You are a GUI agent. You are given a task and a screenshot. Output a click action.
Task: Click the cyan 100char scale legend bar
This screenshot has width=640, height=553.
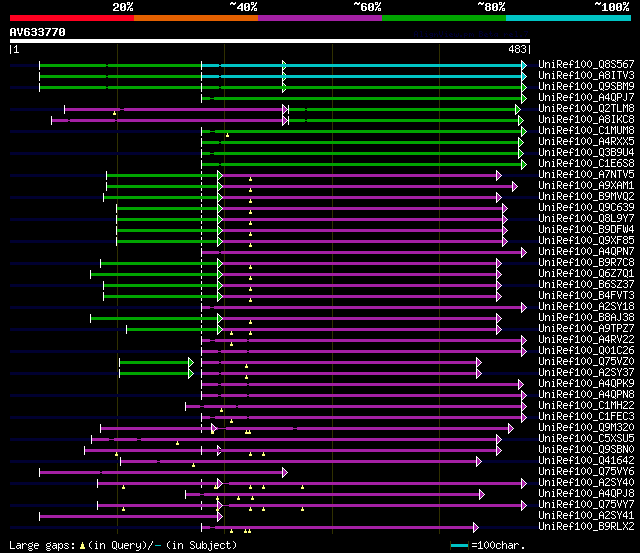[x=460, y=545]
